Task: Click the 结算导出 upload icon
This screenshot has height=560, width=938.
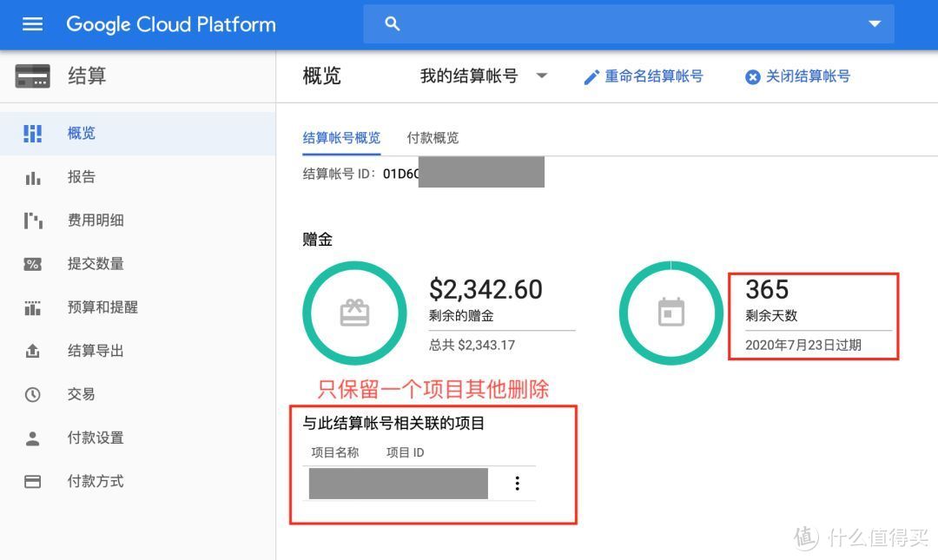Action: coord(32,351)
